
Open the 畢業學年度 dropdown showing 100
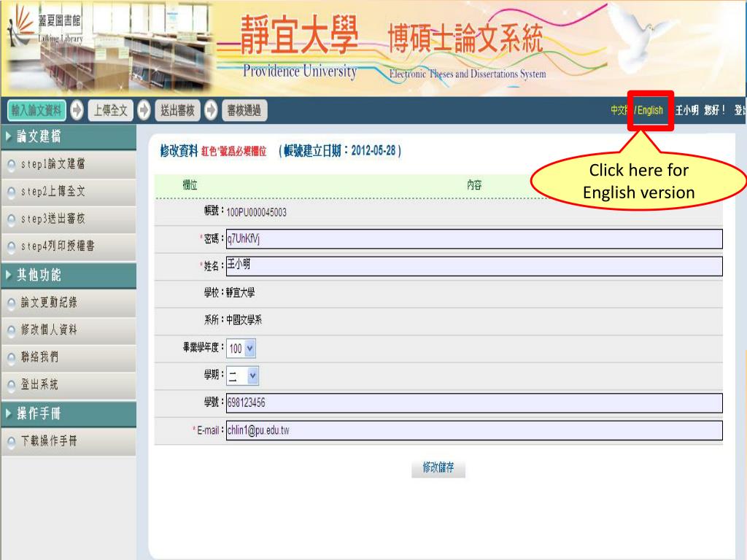pyautogui.click(x=241, y=349)
